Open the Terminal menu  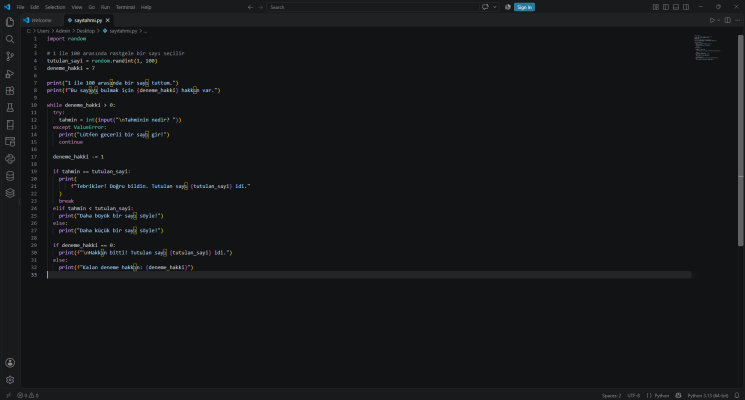point(125,7)
